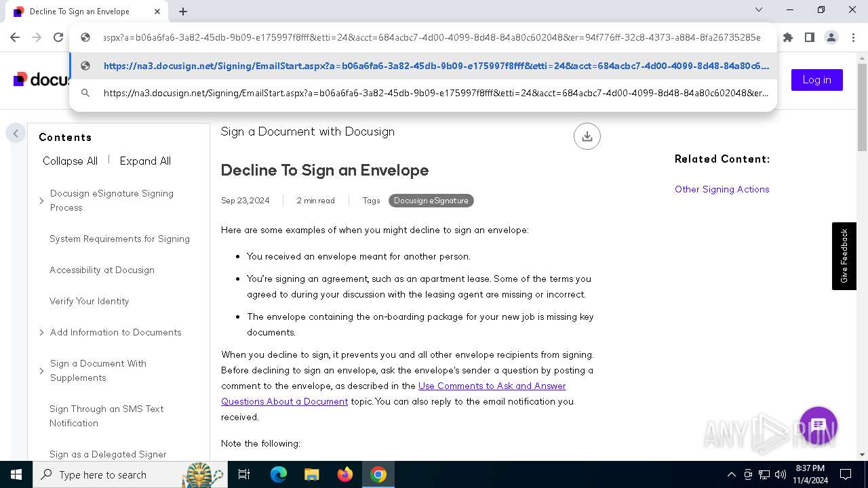The height and width of the screenshot is (488, 868).
Task: Open Add Information to Documents topic
Action: point(116,333)
